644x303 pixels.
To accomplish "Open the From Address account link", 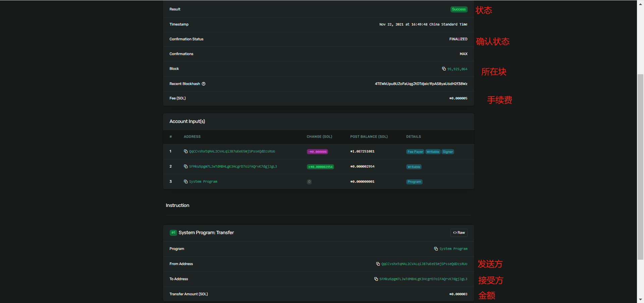I will click(424, 264).
